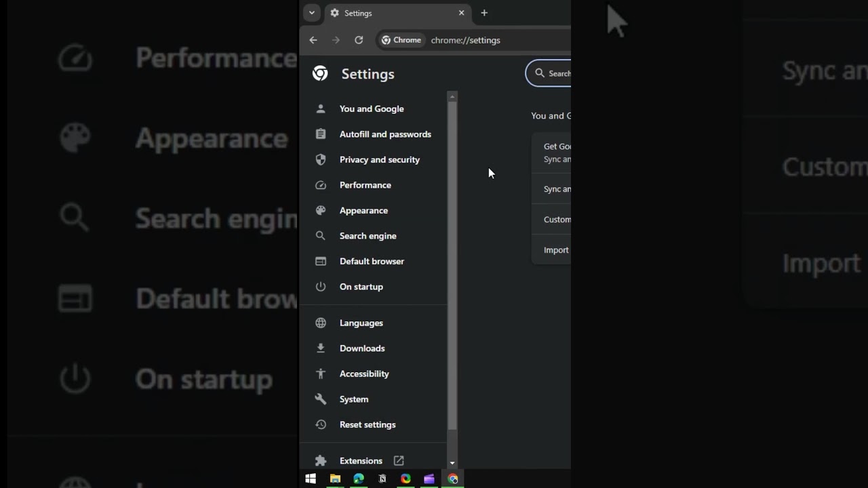This screenshot has height=488, width=868.
Task: Click the Performance gauge icon
Action: (321, 185)
